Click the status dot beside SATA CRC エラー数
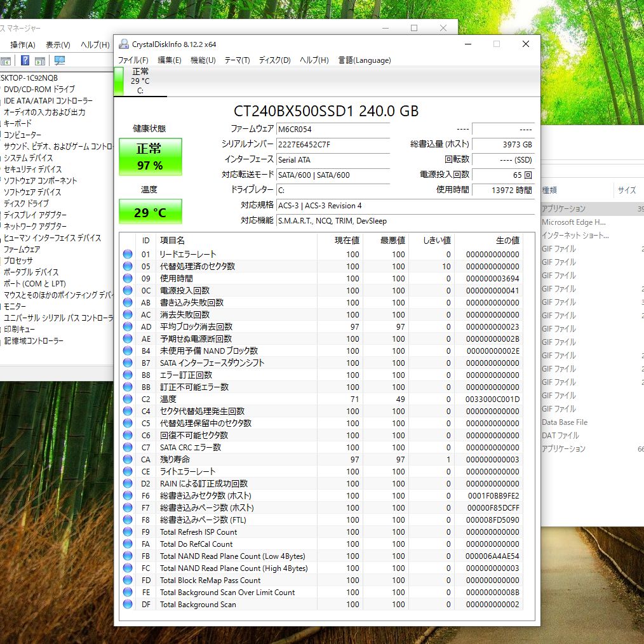This screenshot has height=644, width=644. [x=127, y=447]
